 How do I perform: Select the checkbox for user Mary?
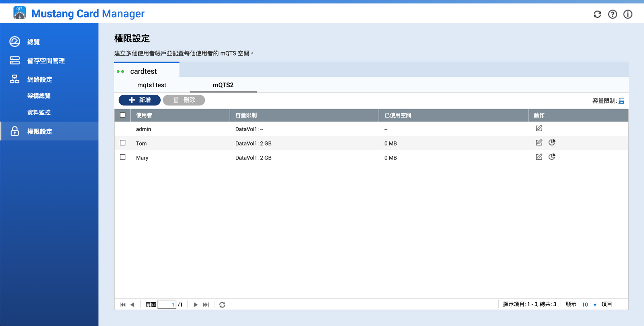coord(123,157)
